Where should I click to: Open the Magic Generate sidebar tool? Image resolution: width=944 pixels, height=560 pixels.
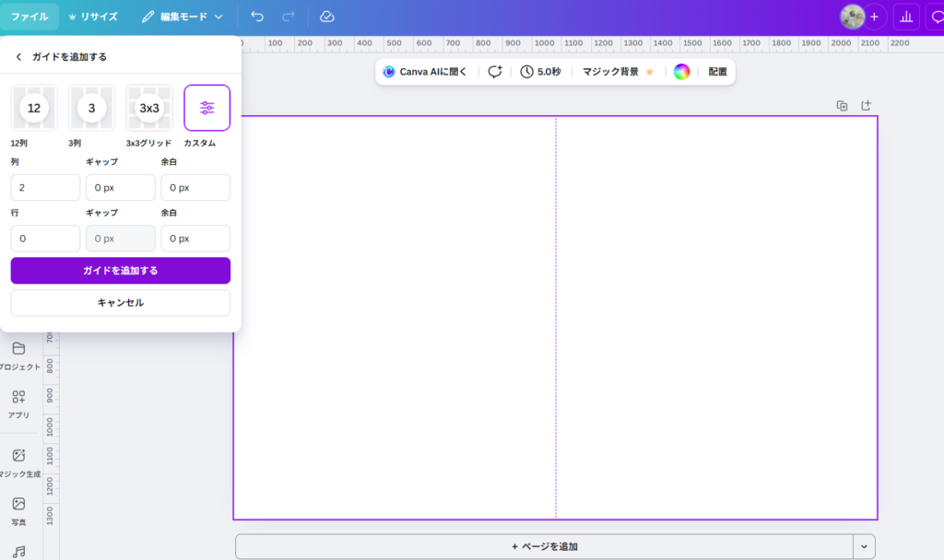click(18, 461)
